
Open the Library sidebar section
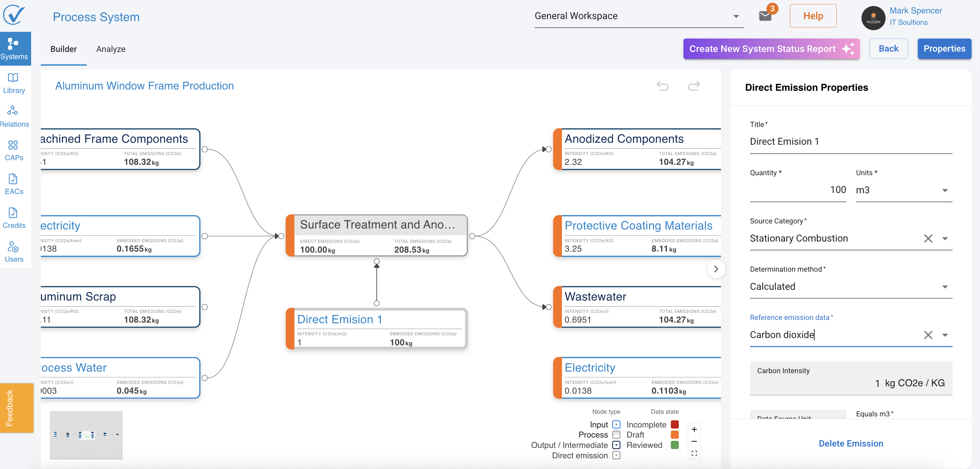pyautogui.click(x=14, y=83)
